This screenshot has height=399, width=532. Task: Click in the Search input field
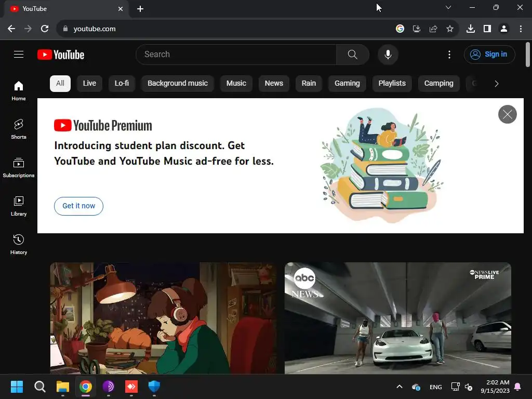coord(236,54)
